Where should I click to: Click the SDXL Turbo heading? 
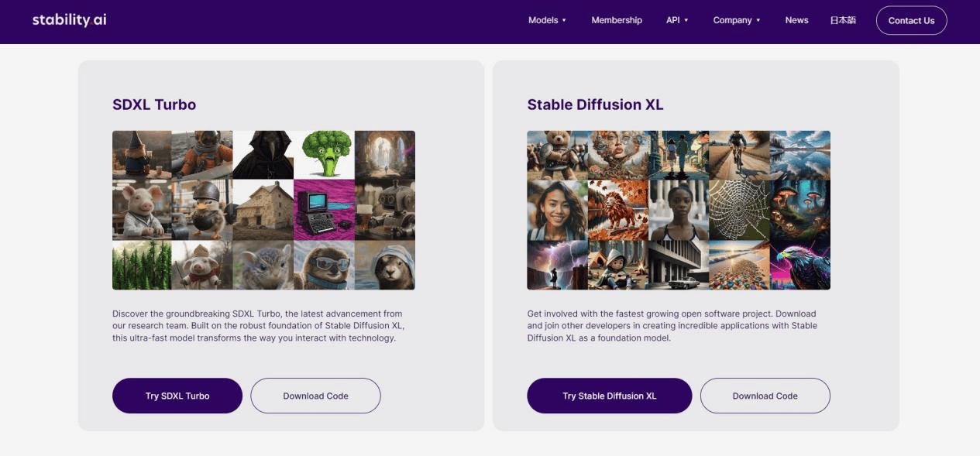click(154, 105)
